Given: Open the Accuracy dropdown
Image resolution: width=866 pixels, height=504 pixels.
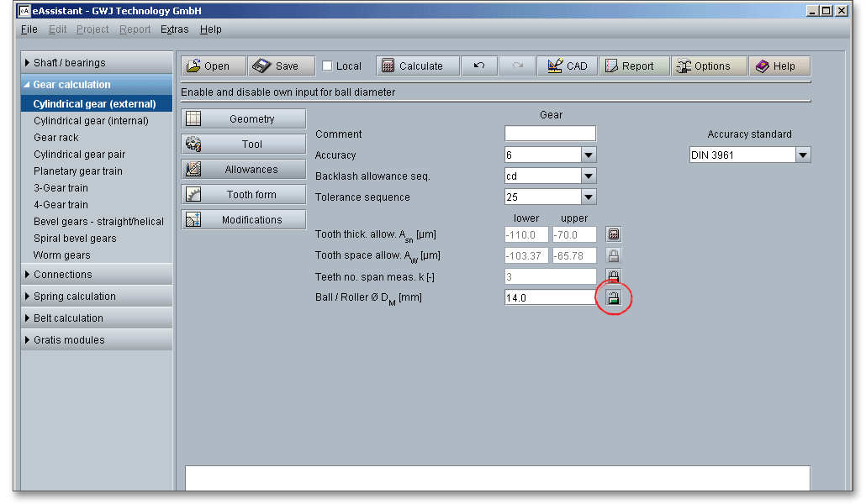Looking at the screenshot, I should [589, 155].
